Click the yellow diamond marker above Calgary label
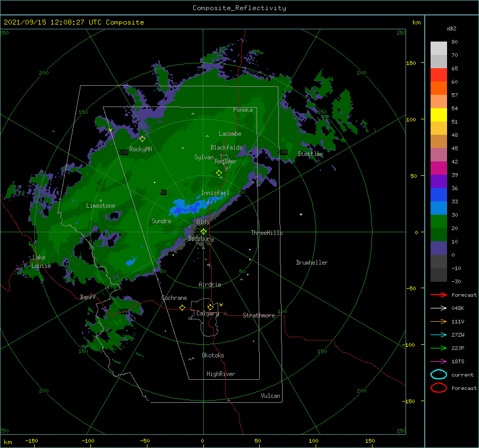Screen dimensions: 479x448 210,307
